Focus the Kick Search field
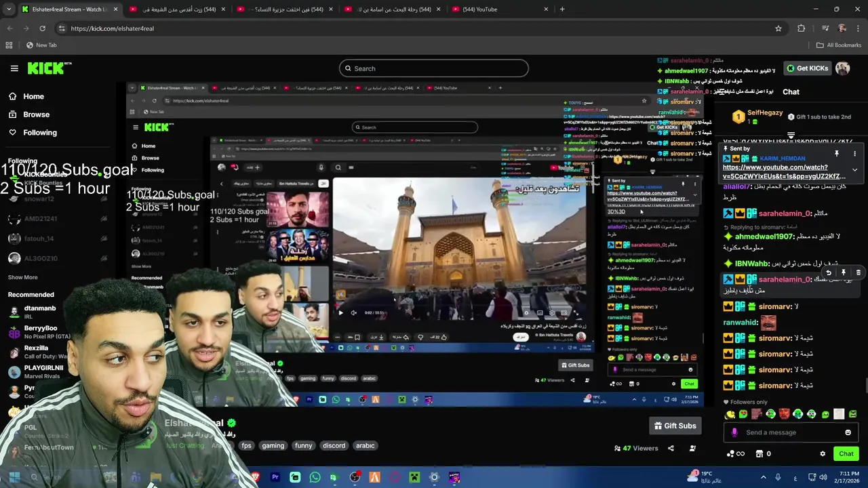 434,68
